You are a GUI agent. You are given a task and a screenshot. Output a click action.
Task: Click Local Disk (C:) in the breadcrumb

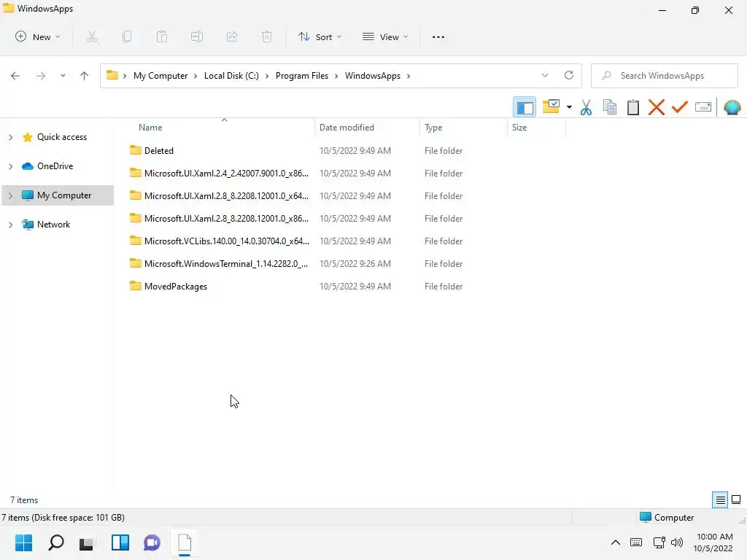[x=231, y=76]
